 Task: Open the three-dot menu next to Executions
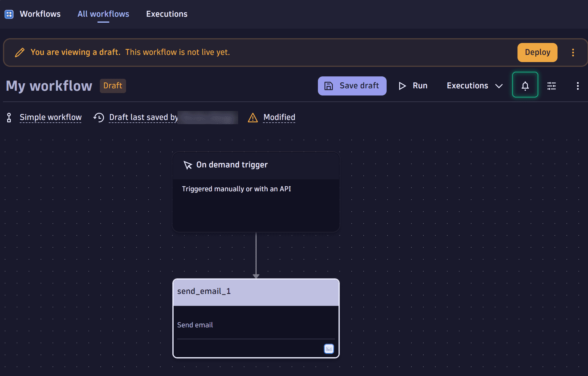(x=578, y=86)
